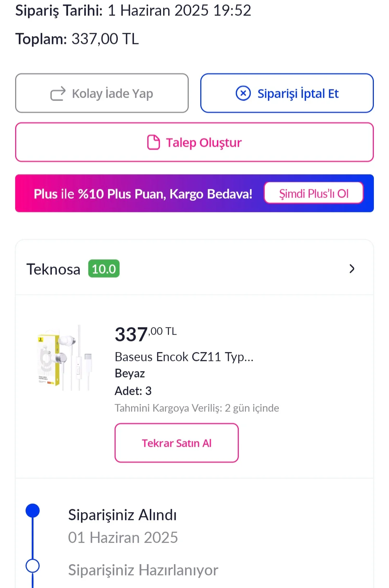Image resolution: width=389 pixels, height=588 pixels.
Task: Choose the Siparişi İptal Et label
Action: 298,94
